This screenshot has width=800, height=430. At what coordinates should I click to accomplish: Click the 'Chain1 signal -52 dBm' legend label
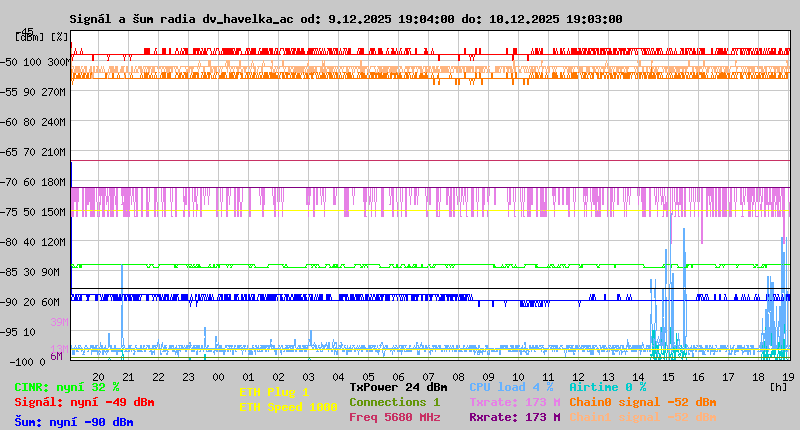pyautogui.click(x=643, y=417)
